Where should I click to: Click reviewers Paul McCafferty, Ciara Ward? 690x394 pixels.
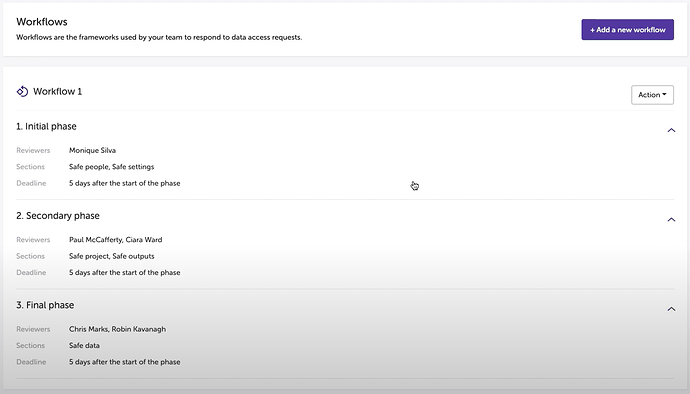point(115,239)
